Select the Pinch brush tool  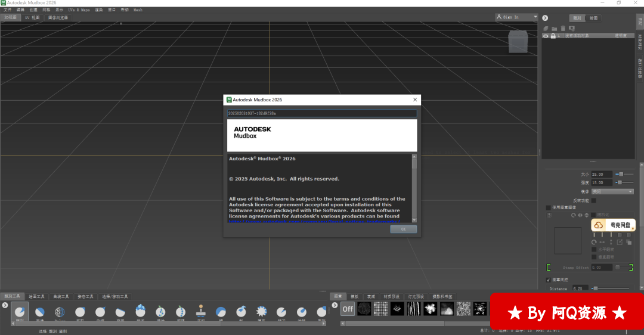100,312
